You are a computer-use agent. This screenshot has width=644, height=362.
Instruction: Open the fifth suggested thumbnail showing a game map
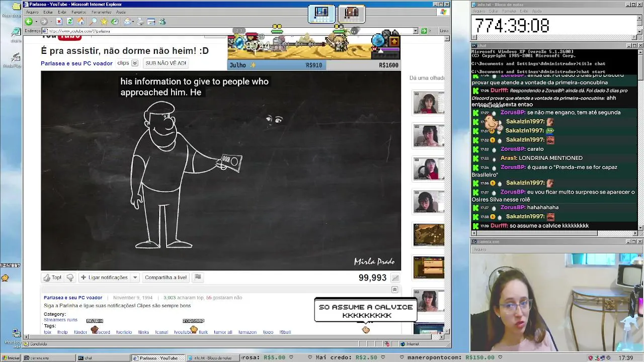click(x=429, y=235)
